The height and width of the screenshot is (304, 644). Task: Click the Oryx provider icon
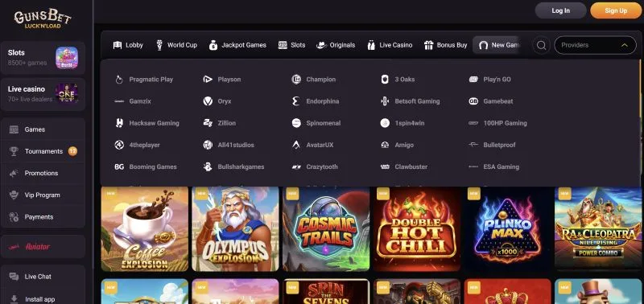click(208, 101)
